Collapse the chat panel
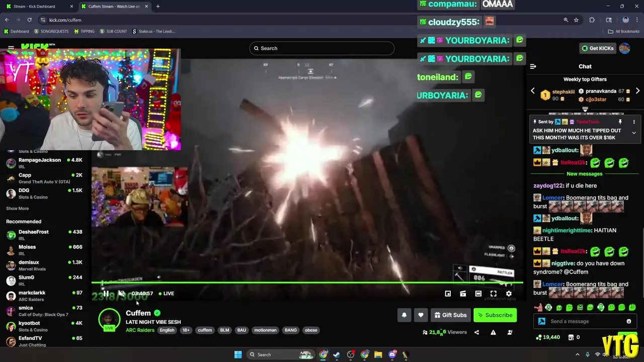Viewport: 644px width, 362px height. click(533, 66)
